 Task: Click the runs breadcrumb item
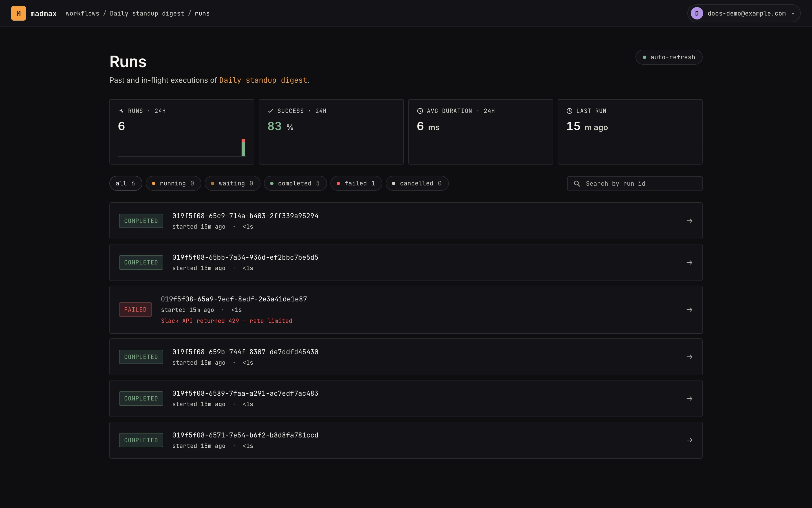click(202, 14)
